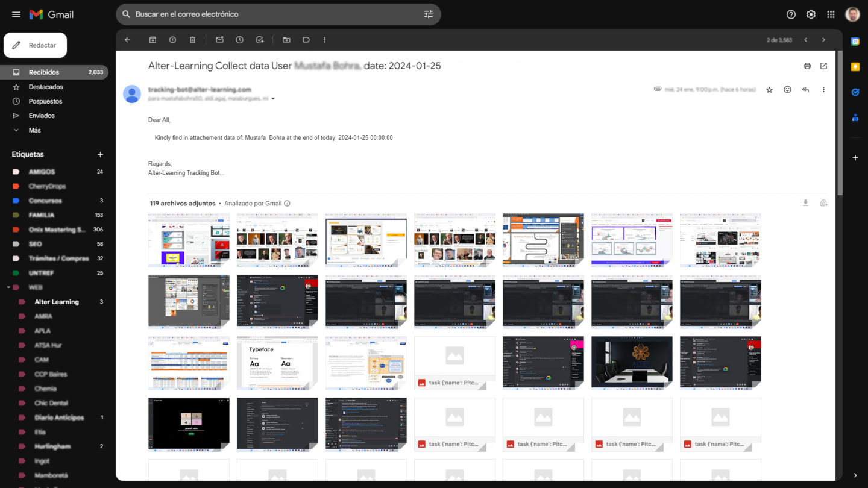The height and width of the screenshot is (488, 868).
Task: Toggle the main menu hamburger button
Action: 16,14
